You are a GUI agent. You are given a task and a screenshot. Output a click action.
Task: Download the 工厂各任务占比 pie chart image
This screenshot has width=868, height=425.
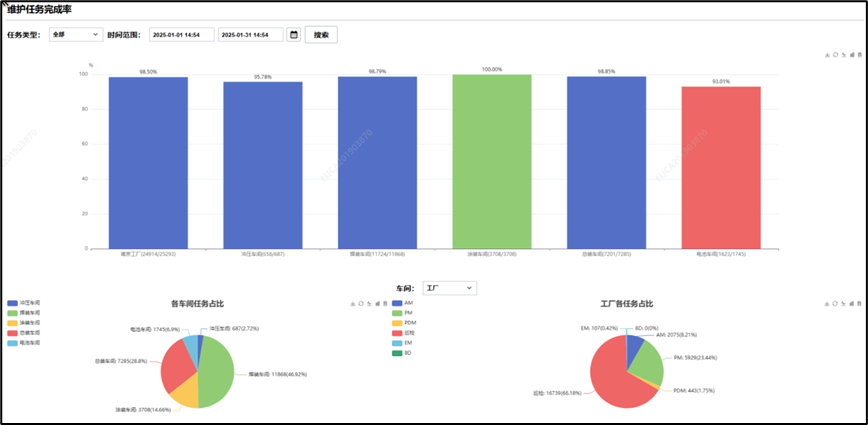[827, 304]
